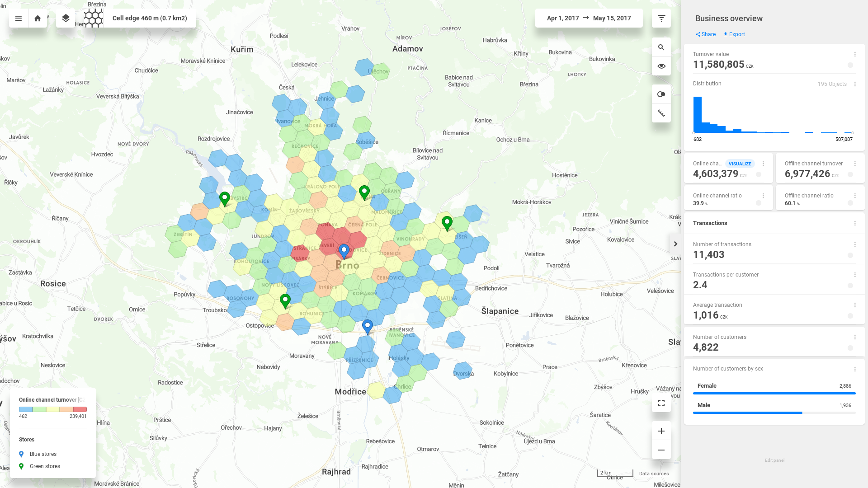Open the hamburger main menu
Image resolution: width=868 pixels, height=488 pixels.
click(x=19, y=19)
